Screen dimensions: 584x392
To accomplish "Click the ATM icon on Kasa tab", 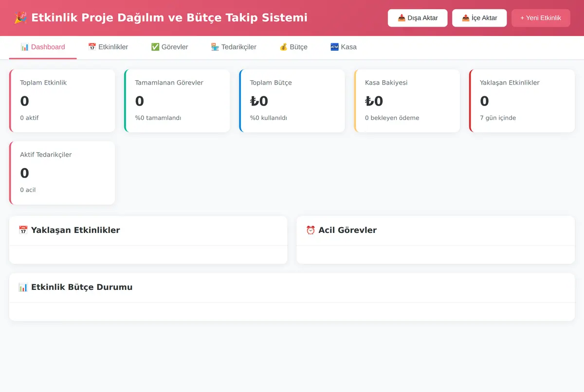I will click(334, 47).
